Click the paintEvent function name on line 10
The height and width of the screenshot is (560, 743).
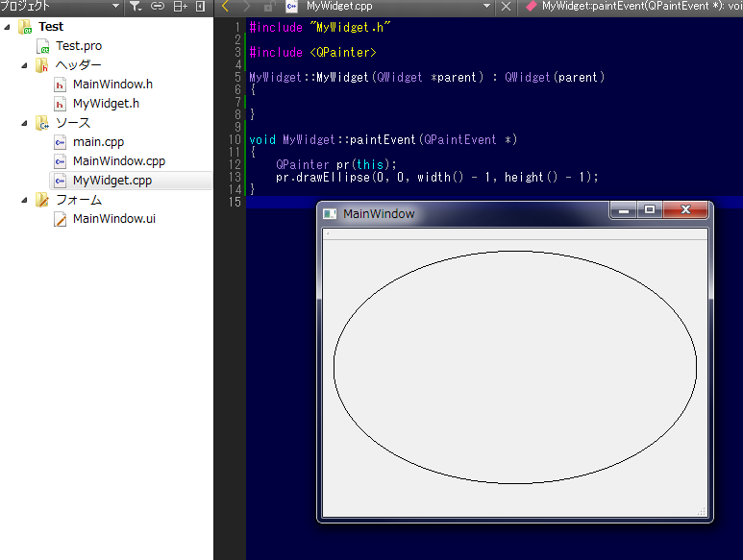tap(383, 139)
